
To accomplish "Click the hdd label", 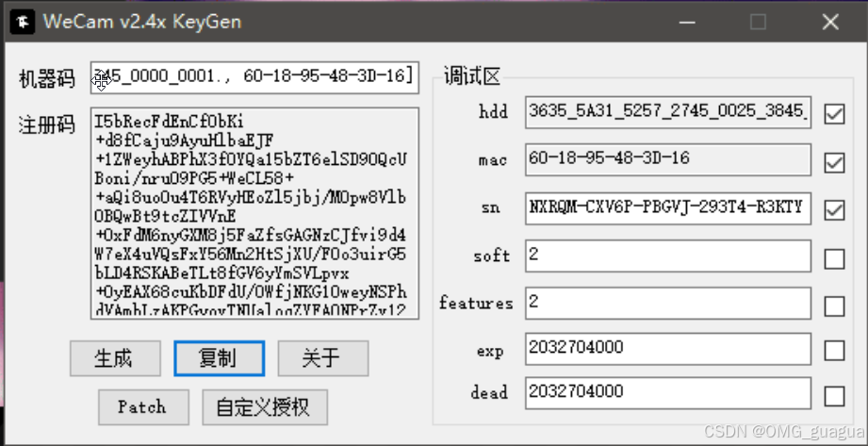I will (x=493, y=112).
